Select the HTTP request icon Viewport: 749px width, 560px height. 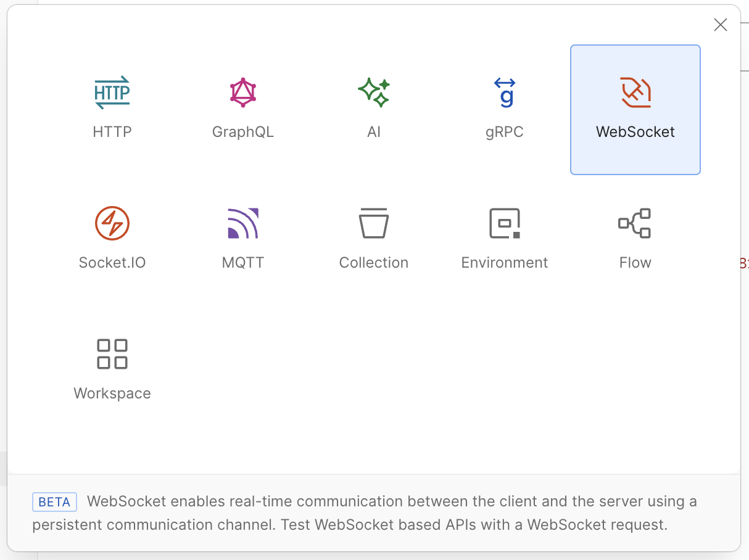point(112,93)
